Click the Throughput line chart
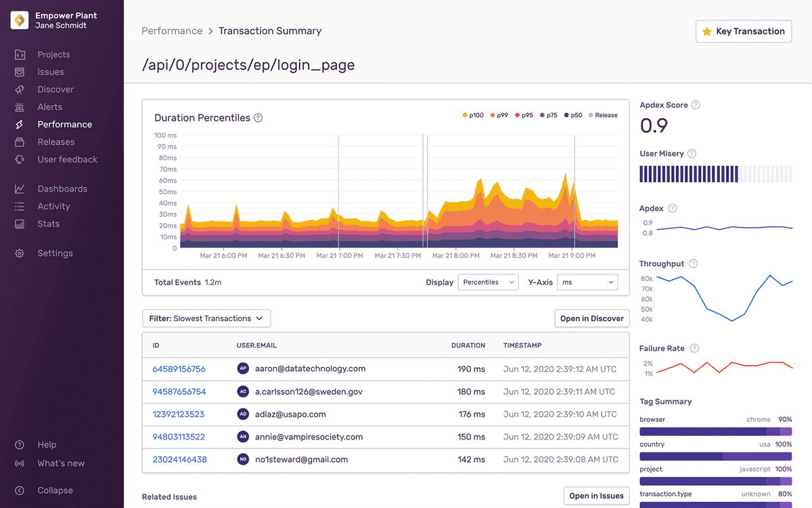The image size is (812, 508). (x=724, y=298)
